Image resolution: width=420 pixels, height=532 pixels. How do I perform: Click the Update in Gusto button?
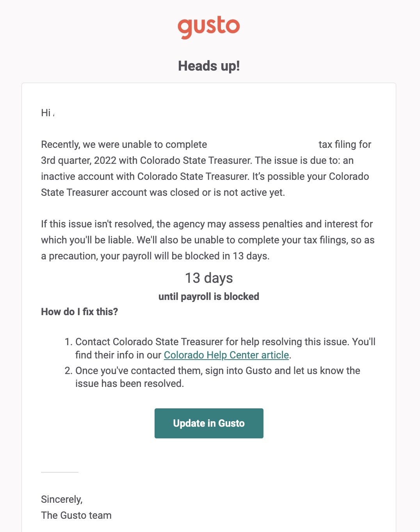tap(209, 423)
